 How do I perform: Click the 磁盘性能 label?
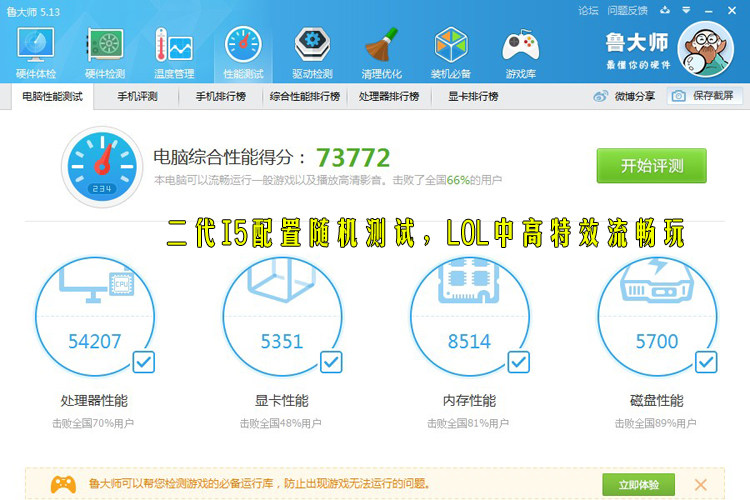point(657,400)
